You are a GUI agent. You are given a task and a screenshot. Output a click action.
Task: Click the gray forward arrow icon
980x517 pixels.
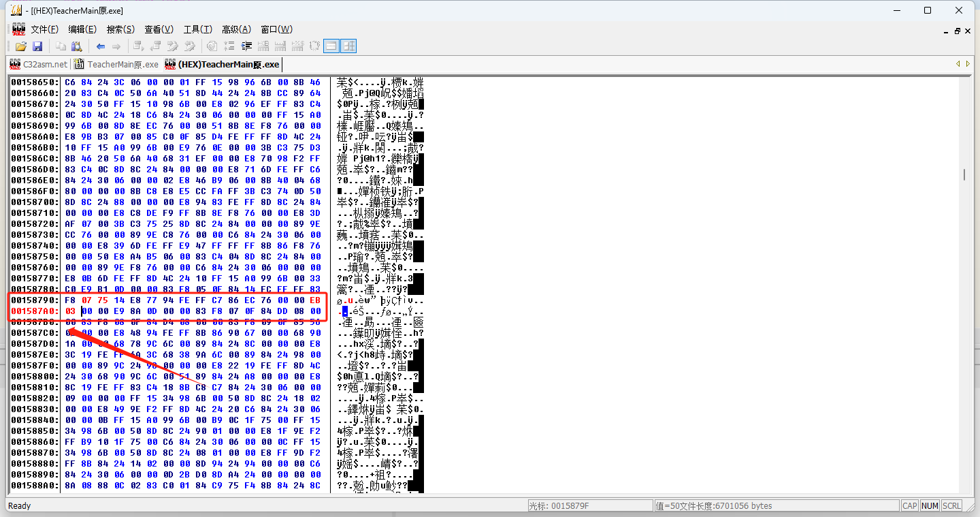point(116,46)
